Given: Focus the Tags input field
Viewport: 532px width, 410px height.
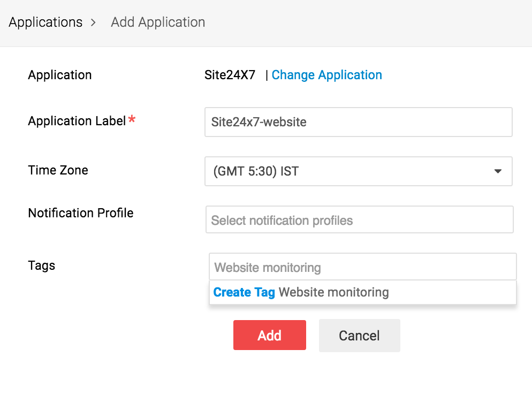Looking at the screenshot, I should (x=363, y=267).
